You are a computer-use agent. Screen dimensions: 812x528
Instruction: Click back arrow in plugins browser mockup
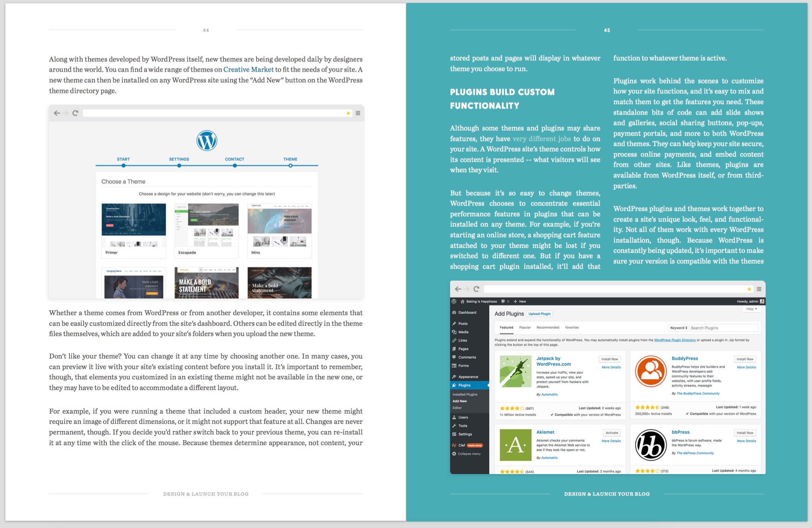point(458,289)
